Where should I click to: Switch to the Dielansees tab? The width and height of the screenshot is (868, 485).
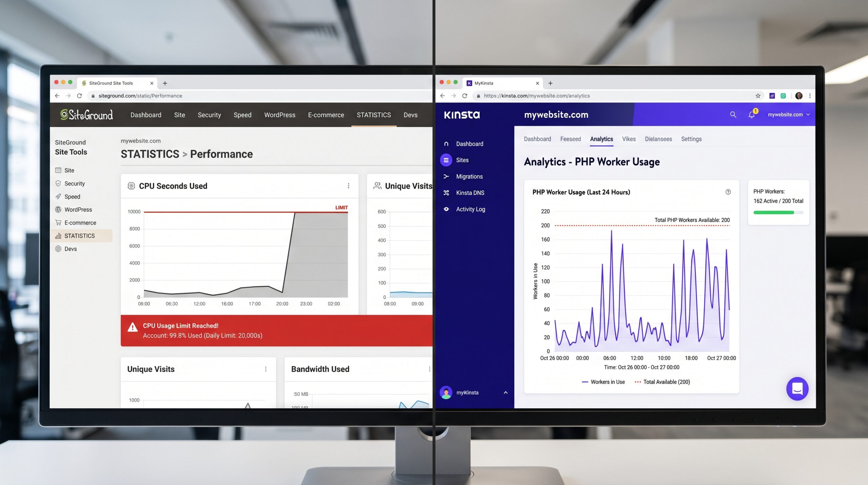tap(658, 139)
